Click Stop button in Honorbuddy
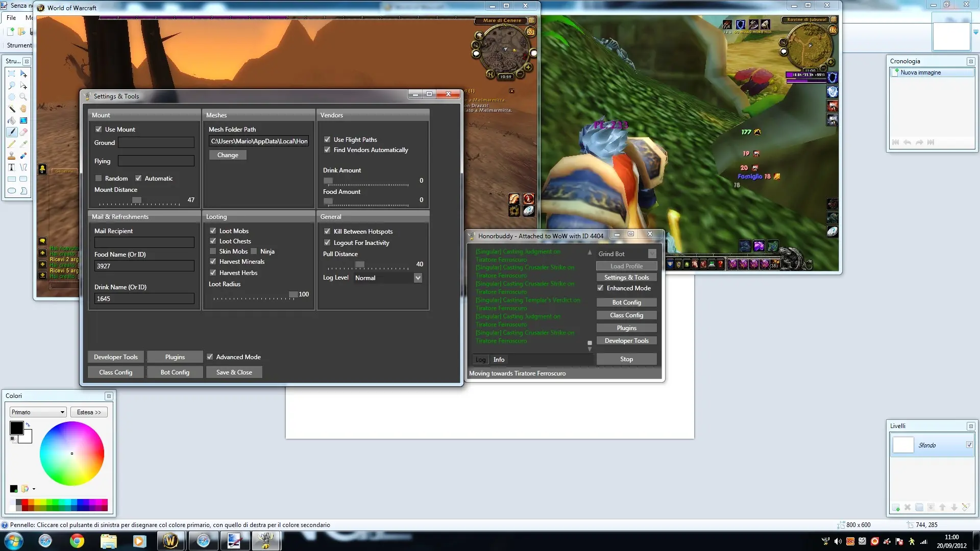This screenshot has width=980, height=551. click(627, 359)
